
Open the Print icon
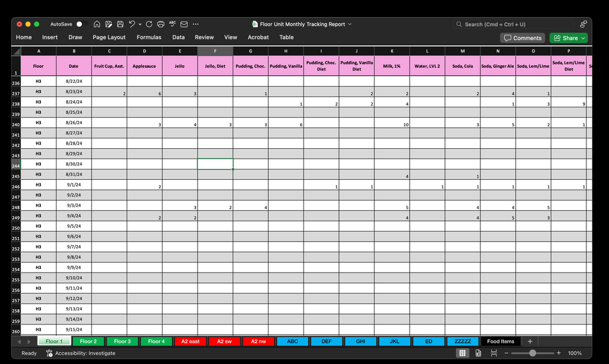pos(160,24)
